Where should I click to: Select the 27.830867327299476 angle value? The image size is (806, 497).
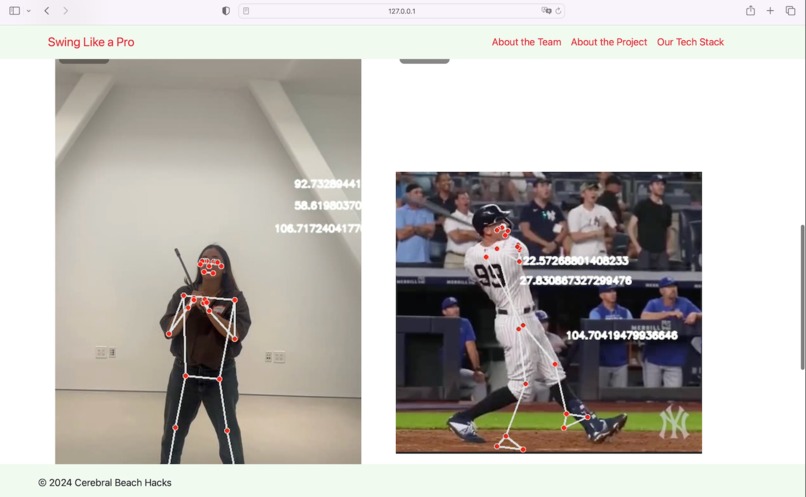point(575,281)
